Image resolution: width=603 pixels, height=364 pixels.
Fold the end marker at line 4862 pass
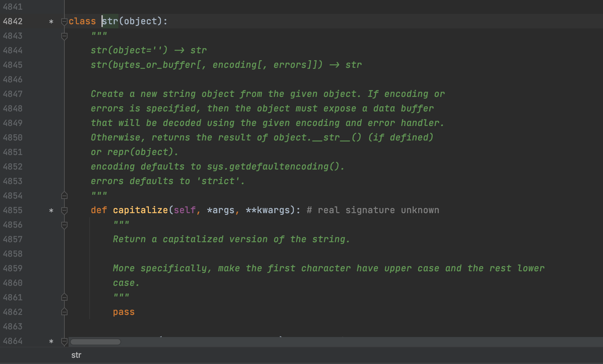click(x=64, y=312)
